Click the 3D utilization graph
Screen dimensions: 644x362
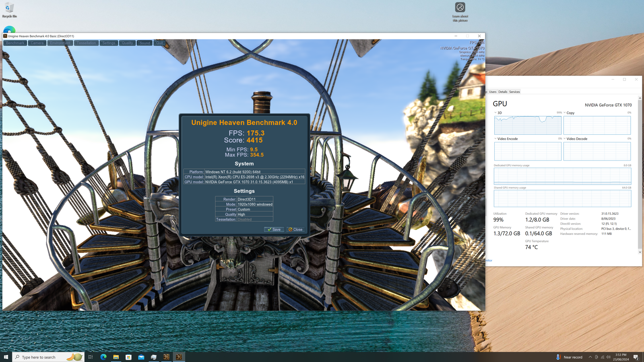click(528, 125)
